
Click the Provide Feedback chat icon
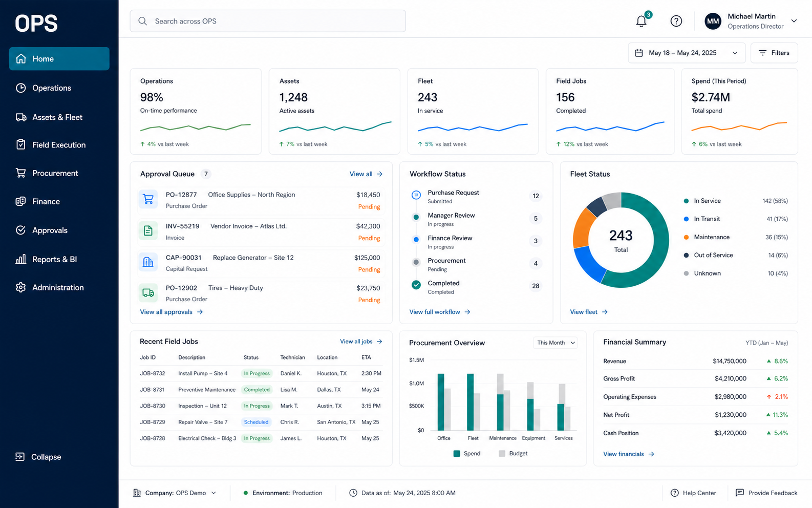click(740, 493)
